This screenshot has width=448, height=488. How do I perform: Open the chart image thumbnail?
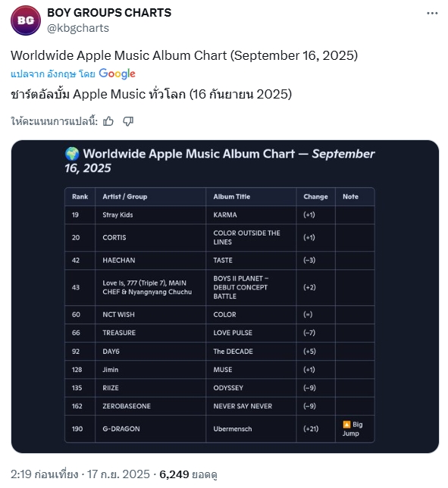coord(225,296)
